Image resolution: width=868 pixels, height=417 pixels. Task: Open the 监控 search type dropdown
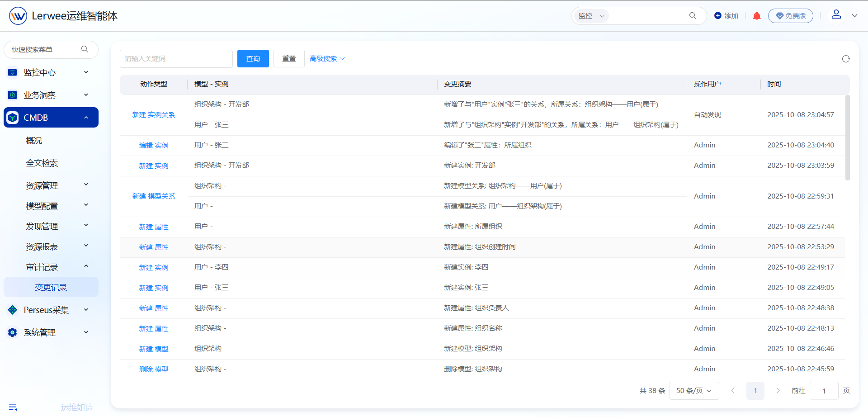click(591, 16)
